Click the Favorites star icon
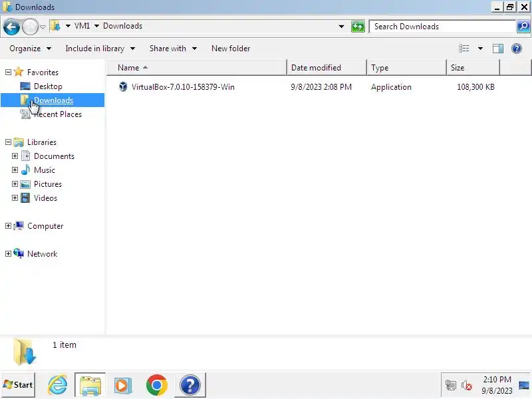 click(19, 72)
